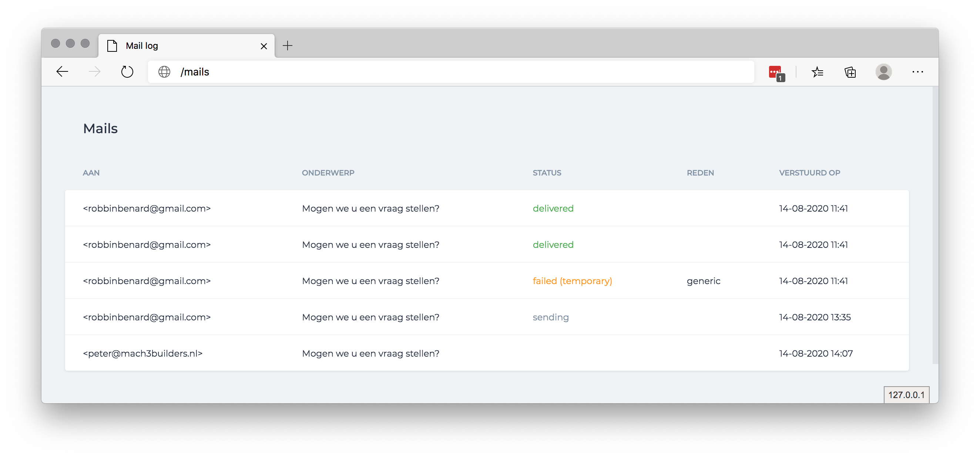Open the browser three-dots settings menu
Viewport: 980px width, 458px height.
click(917, 72)
